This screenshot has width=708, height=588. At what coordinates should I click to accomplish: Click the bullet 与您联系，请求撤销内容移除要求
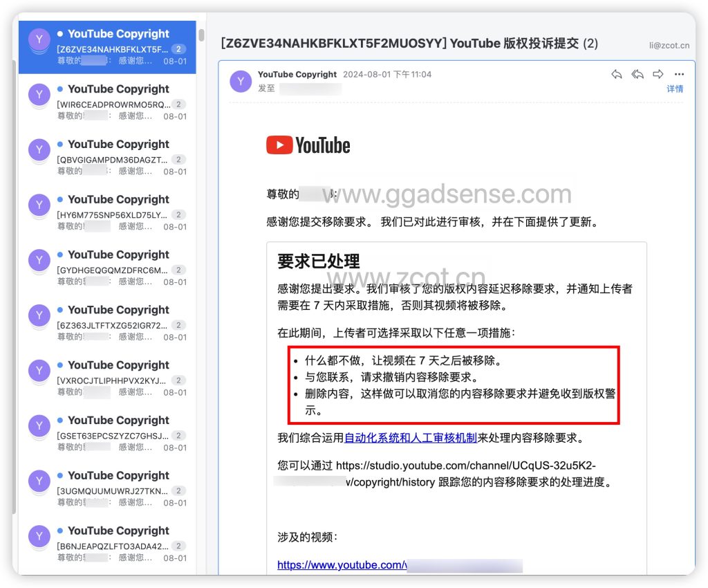pos(392,377)
